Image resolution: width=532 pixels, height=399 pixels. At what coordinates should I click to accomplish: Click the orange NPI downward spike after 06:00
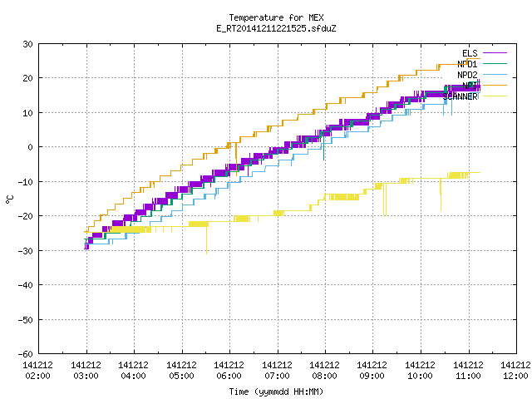coord(236,160)
